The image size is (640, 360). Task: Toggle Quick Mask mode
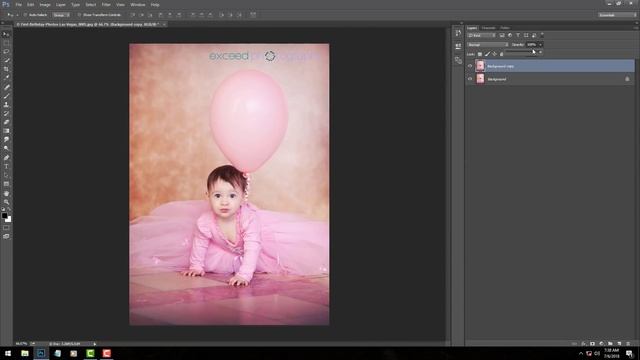pos(6,228)
